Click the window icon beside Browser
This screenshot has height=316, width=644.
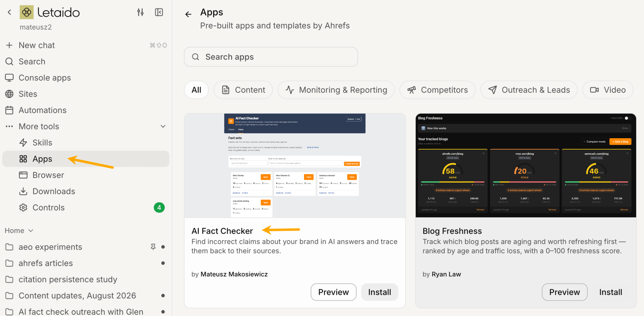coord(23,175)
